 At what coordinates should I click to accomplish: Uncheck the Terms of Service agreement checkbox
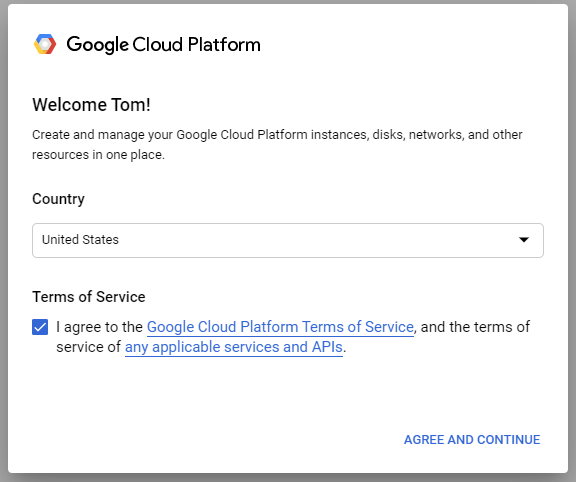[x=40, y=327]
